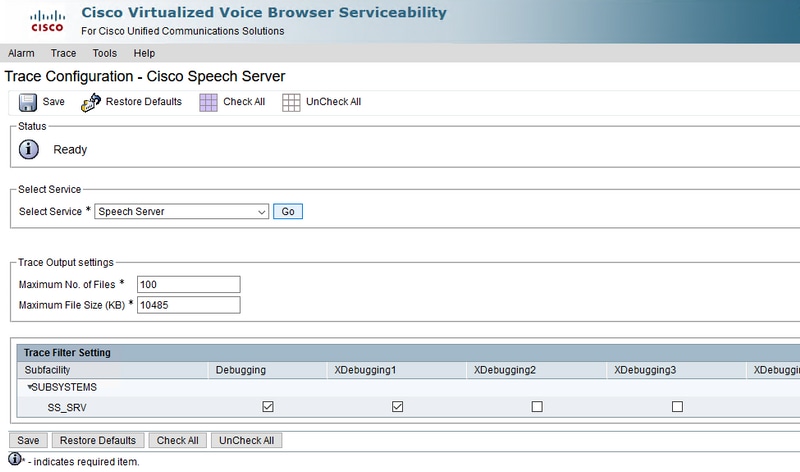Viewport: 800px width, 472px height.
Task: Open the Select Service dropdown
Action: [x=182, y=212]
